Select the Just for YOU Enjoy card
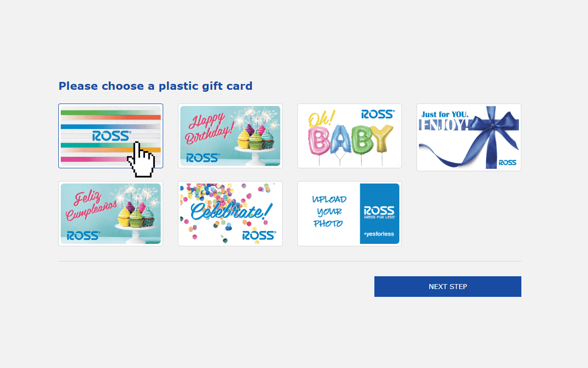The image size is (588, 368). pyautogui.click(x=469, y=137)
